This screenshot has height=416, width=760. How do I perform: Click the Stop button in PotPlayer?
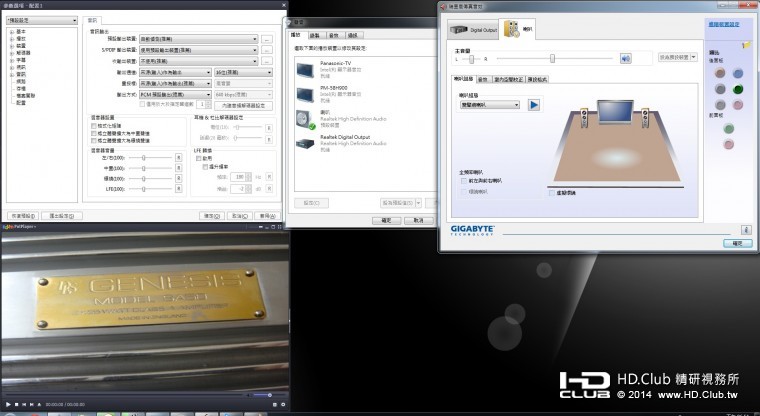16,404
